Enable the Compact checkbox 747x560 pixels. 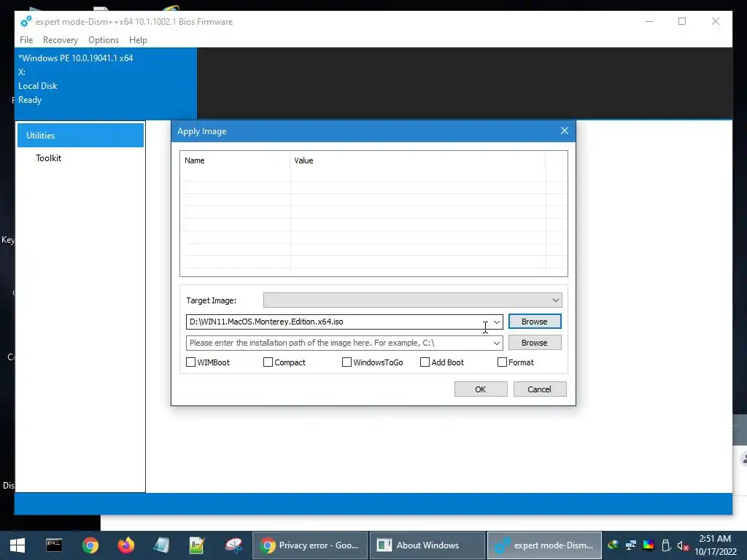coord(268,362)
